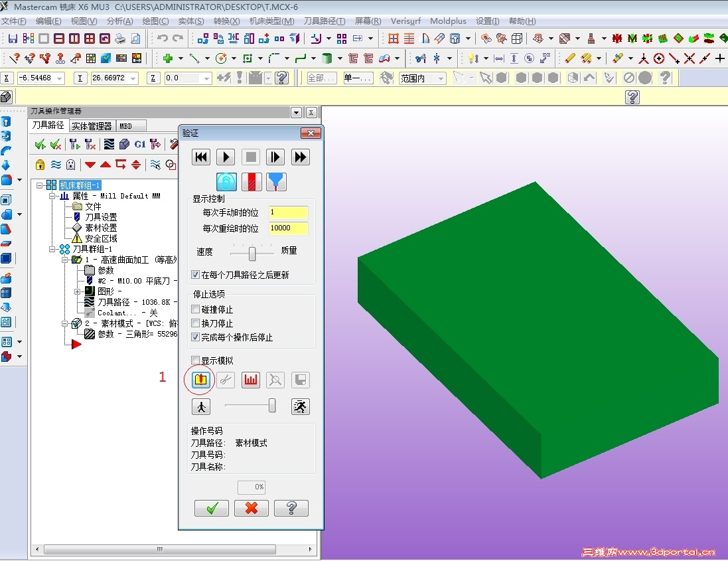Viewport: 728px width, 561px height.
Task: Collapse the 刀具群组-1 tree node
Action: pyautogui.click(x=52, y=250)
